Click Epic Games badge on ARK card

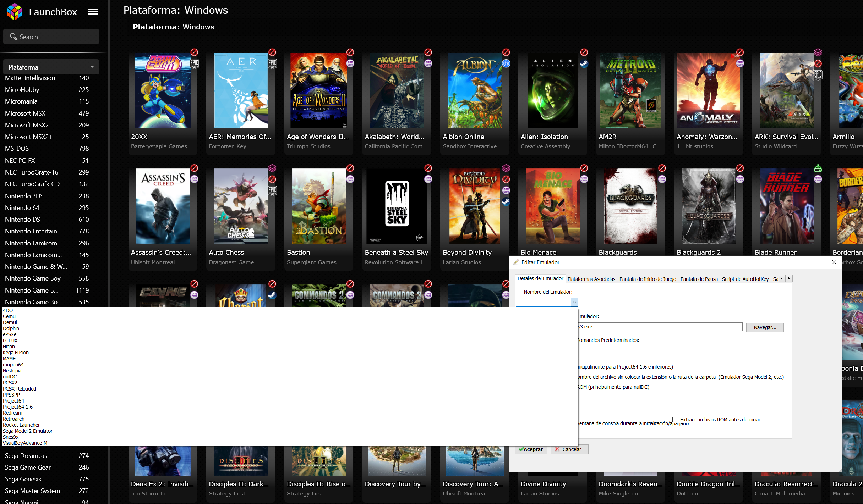[x=818, y=74]
